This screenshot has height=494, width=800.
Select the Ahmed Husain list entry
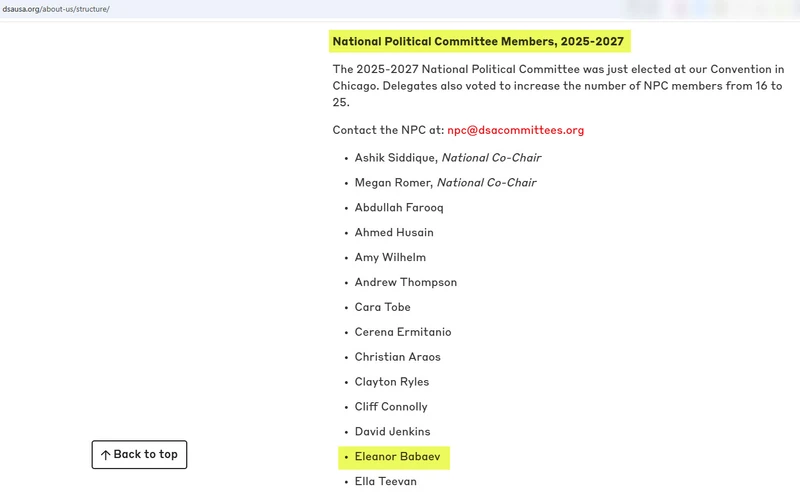click(x=393, y=233)
